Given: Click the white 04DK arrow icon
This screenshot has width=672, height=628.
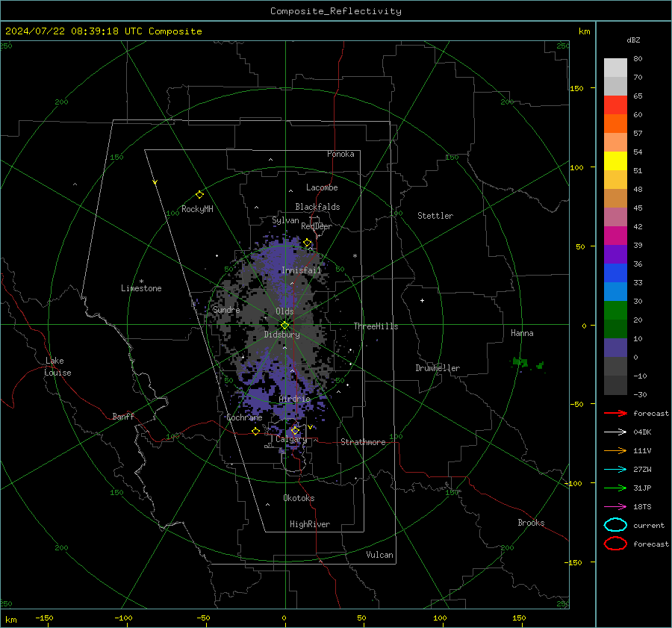Looking at the screenshot, I should coord(615,432).
